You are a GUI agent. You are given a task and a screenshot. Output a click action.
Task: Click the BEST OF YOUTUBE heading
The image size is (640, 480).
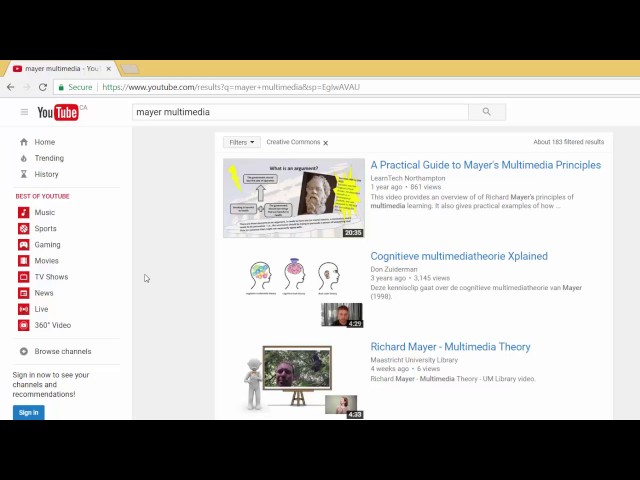[42, 196]
